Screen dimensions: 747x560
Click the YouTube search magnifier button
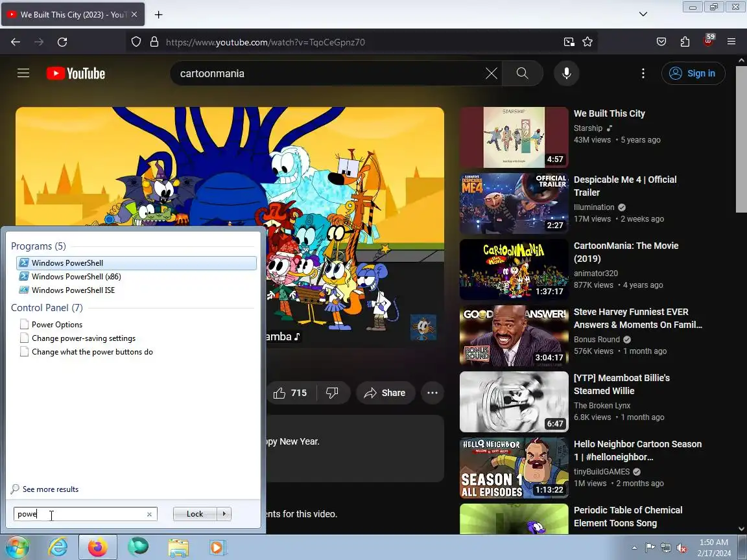522,73
